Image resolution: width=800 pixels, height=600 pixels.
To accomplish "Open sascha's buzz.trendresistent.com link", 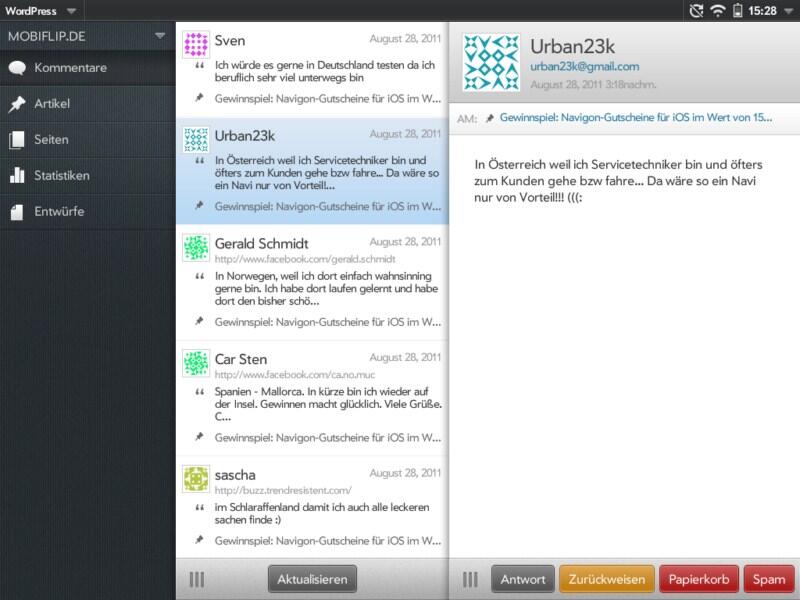I will pyautogui.click(x=283, y=490).
